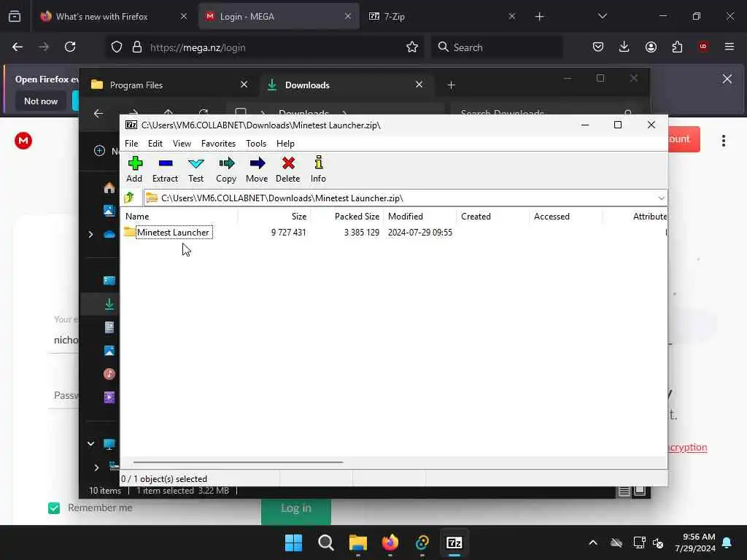
Task: Click the MEGA Log in button
Action: tap(296, 508)
